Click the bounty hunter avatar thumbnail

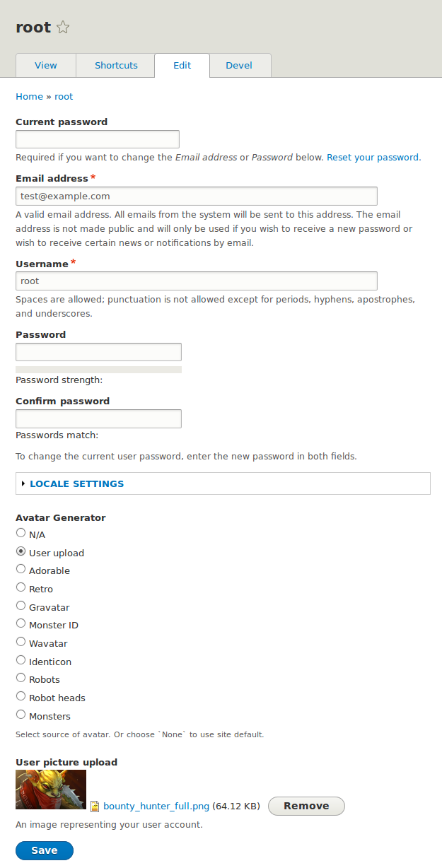tap(51, 790)
